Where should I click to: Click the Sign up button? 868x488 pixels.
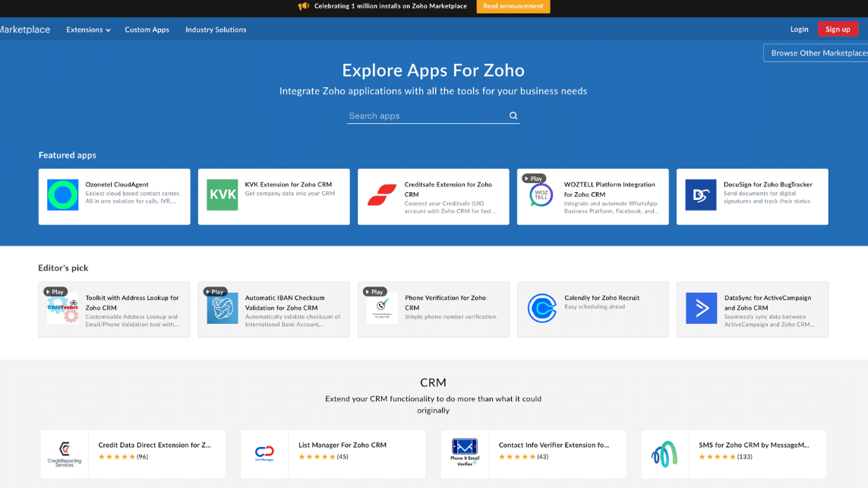pos(838,28)
